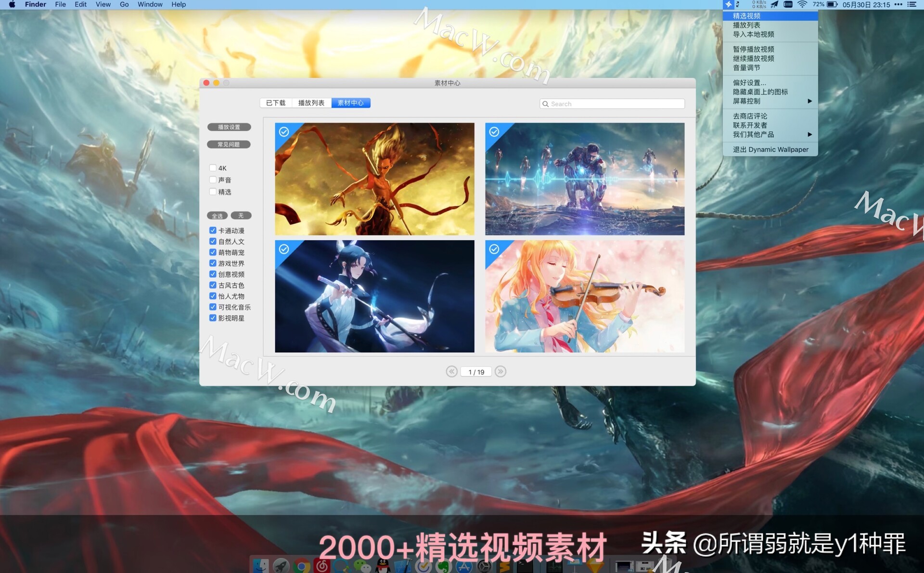The width and height of the screenshot is (924, 573).
Task: Enable the 4K filter checkbox
Action: (x=213, y=168)
